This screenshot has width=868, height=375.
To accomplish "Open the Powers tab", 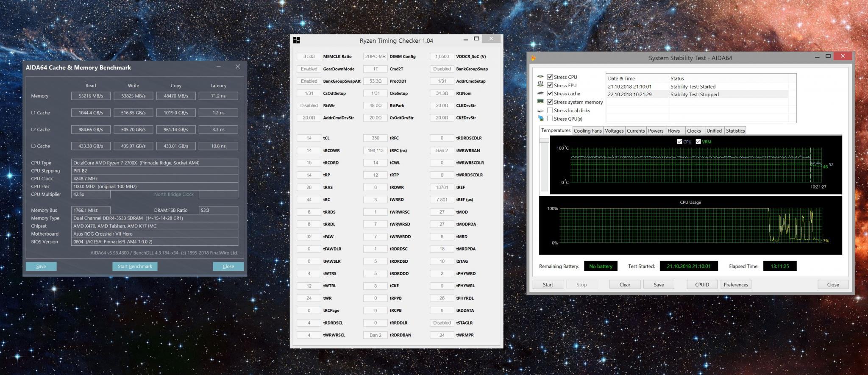I will coord(656,131).
